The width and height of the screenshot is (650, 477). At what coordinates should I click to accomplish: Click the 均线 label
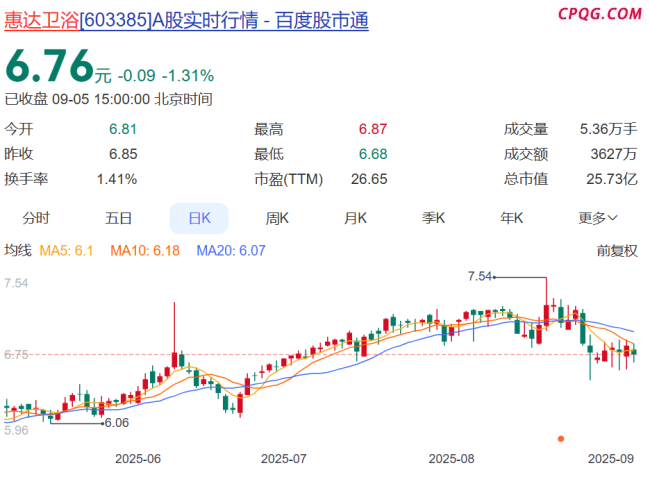click(x=18, y=251)
